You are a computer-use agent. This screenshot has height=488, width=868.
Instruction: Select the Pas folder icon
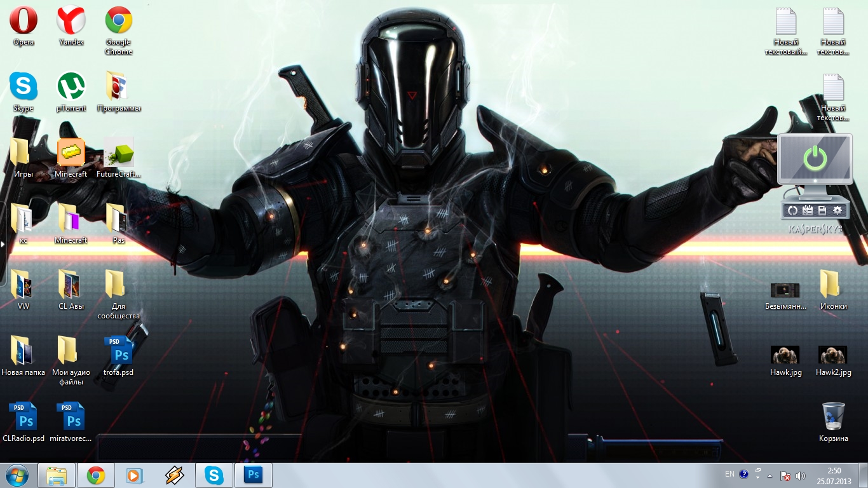[x=119, y=224]
